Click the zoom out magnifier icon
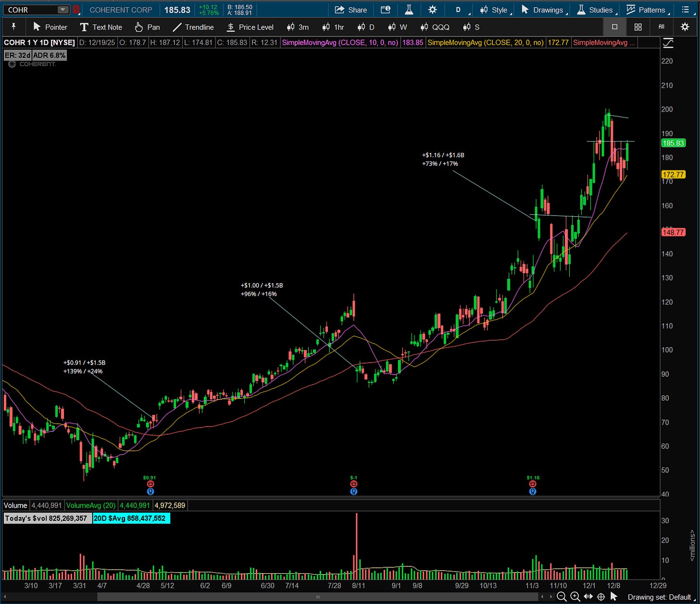 coord(561,597)
